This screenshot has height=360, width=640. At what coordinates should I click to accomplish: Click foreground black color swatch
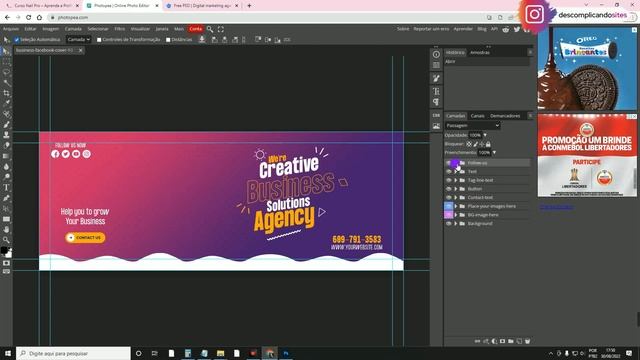tap(4, 250)
